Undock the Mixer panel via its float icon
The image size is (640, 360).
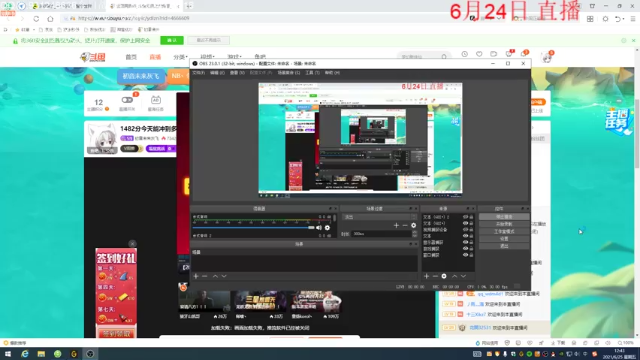click(330, 209)
